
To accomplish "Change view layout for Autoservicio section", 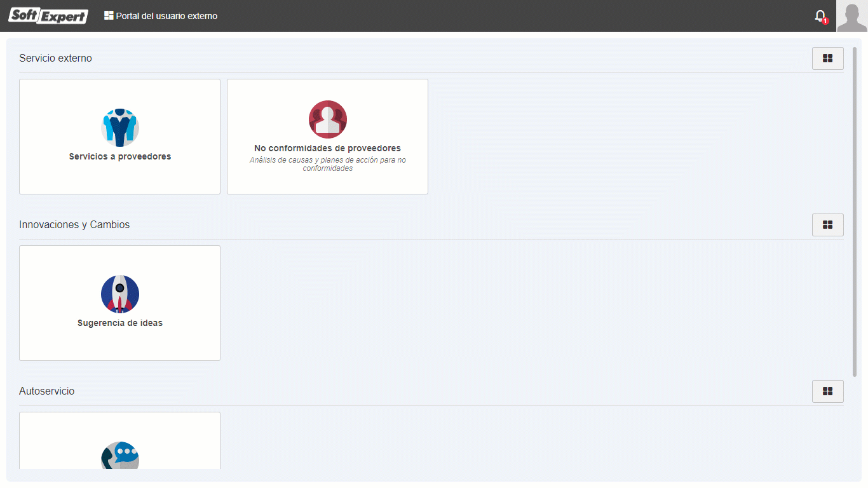I will pos(827,391).
